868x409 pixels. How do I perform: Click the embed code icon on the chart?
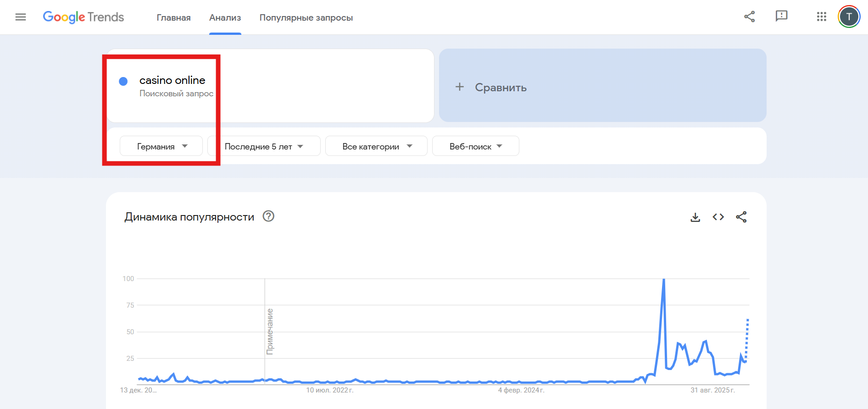[718, 217]
